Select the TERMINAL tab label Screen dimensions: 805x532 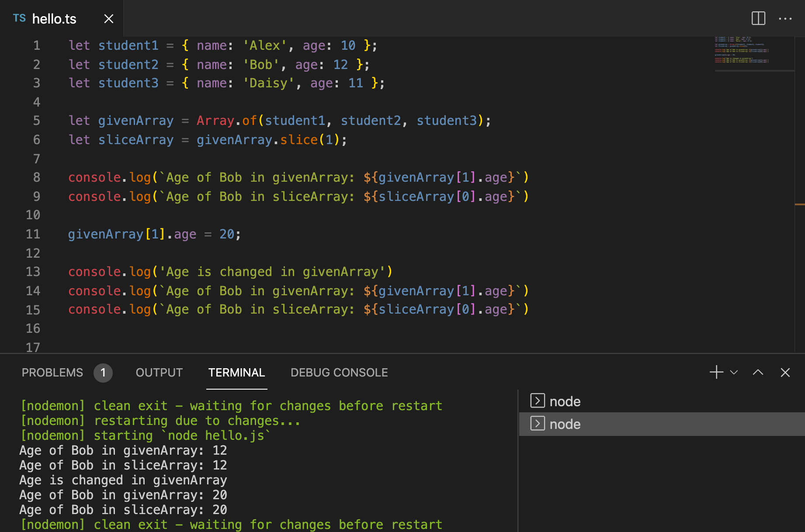[236, 373]
